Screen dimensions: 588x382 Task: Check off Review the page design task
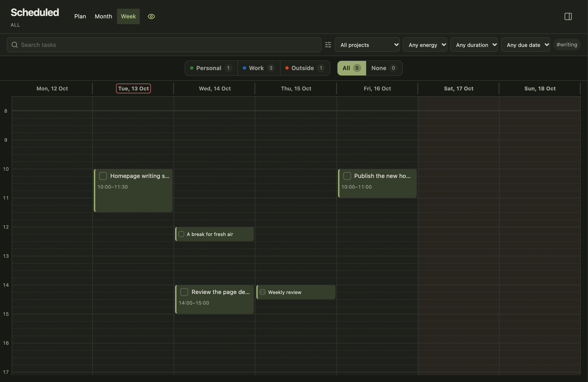[184, 292]
